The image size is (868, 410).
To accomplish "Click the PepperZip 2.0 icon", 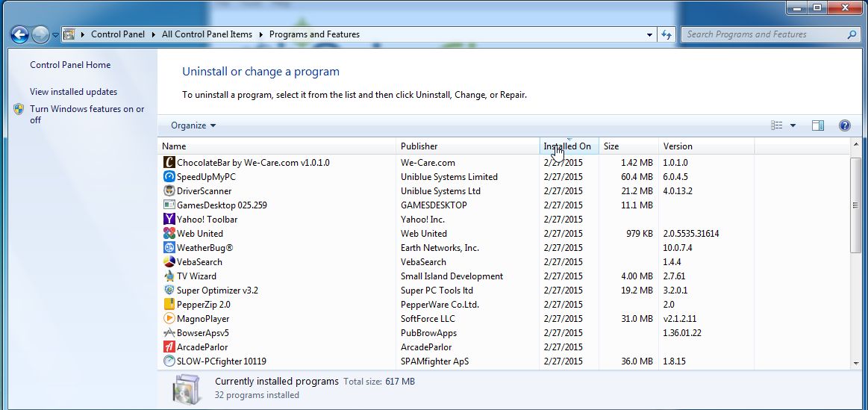I will pos(169,304).
